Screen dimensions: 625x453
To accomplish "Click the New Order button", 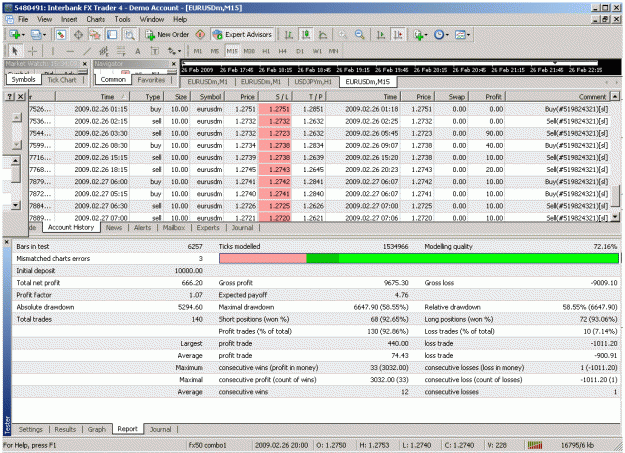I will point(167,35).
